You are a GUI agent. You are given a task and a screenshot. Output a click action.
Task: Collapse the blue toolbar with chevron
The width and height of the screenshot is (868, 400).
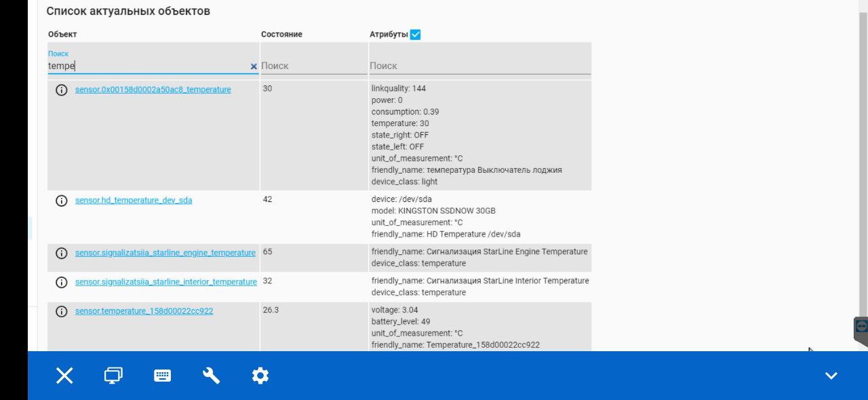click(831, 376)
